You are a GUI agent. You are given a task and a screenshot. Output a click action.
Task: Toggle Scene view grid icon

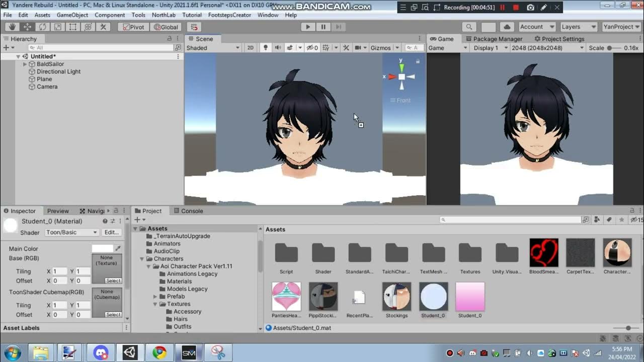(x=326, y=48)
